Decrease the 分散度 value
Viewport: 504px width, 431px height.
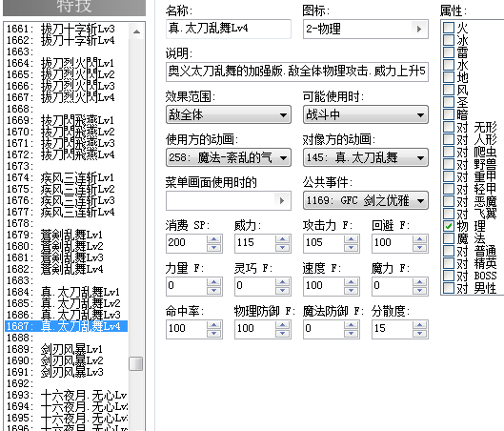tap(419, 333)
